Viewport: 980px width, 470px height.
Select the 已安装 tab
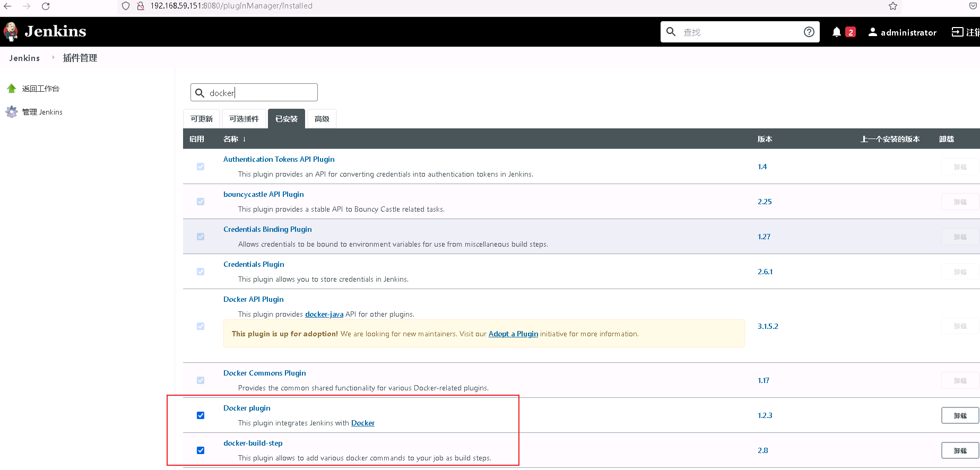pyautogui.click(x=287, y=119)
